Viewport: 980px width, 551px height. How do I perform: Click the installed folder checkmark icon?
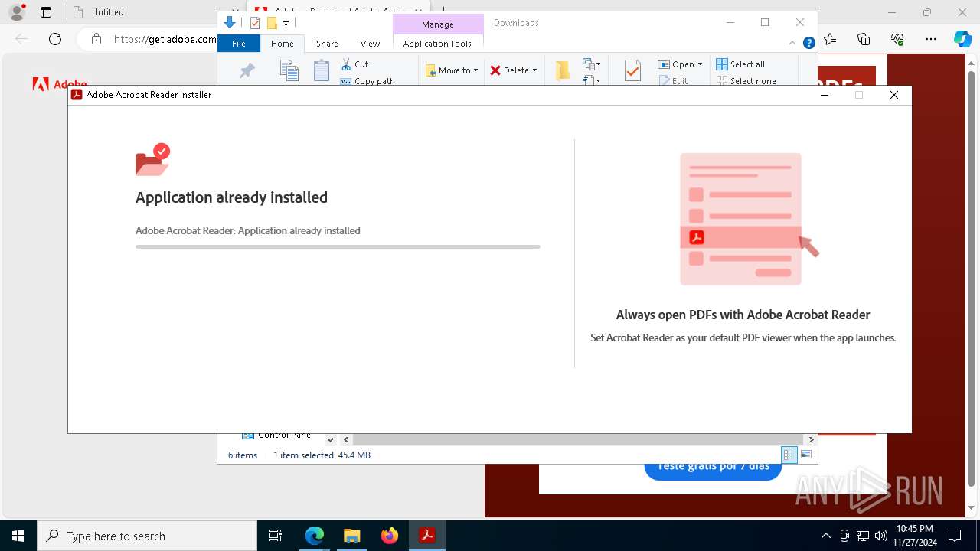click(x=152, y=160)
